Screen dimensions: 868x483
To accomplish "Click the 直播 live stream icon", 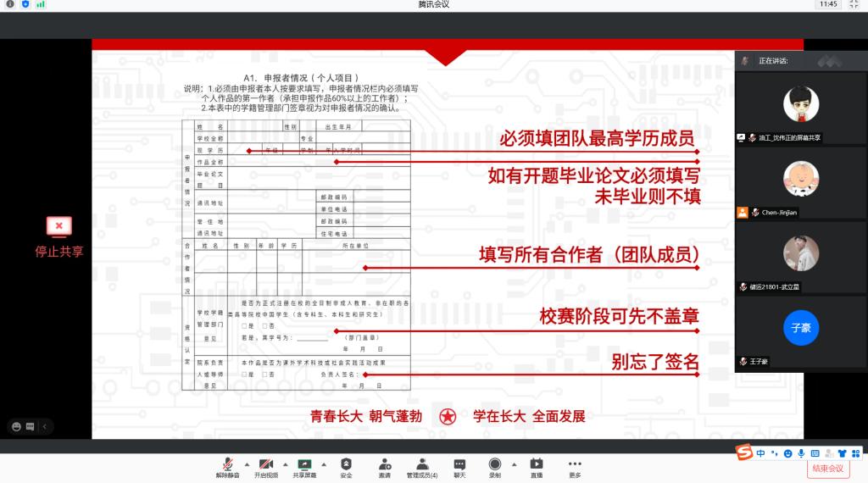I will point(536,464).
